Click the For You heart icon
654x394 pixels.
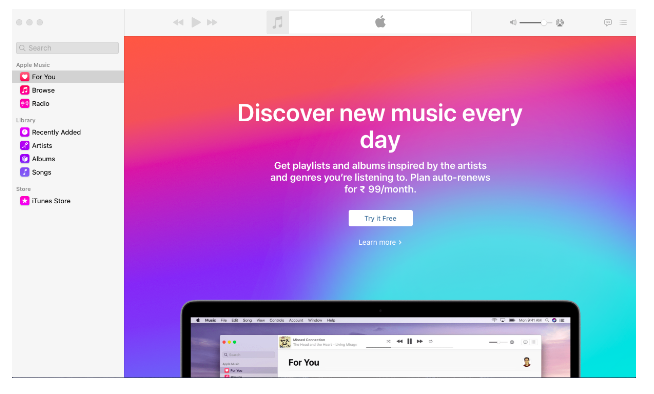[x=25, y=77]
